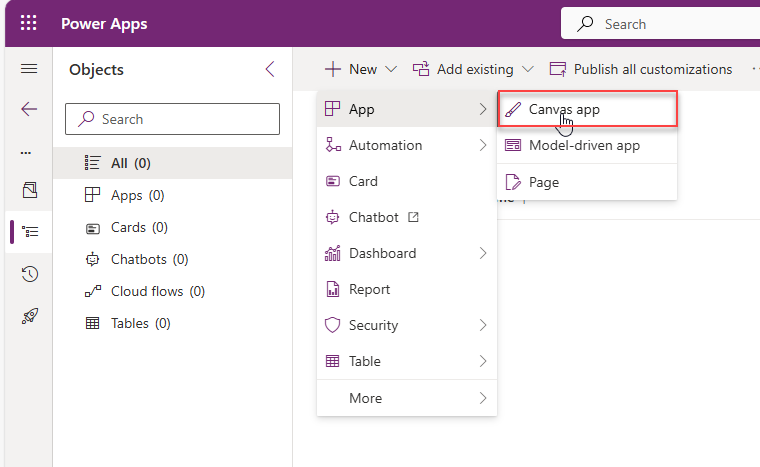Screen dimensions: 760x467
Task: Click the Objects panel search box
Action: [173, 119]
